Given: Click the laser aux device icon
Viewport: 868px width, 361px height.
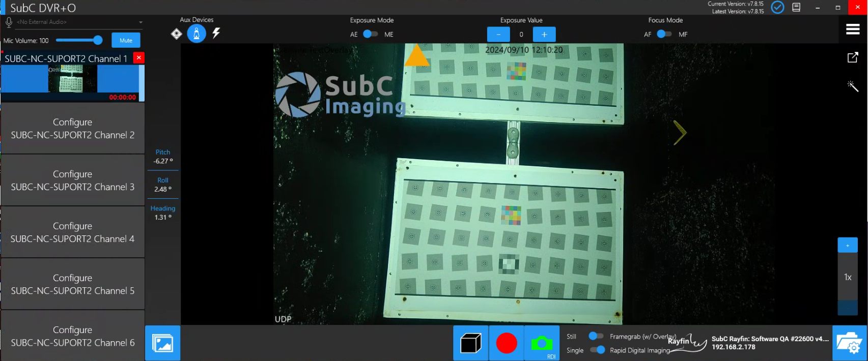Looking at the screenshot, I should tap(176, 34).
